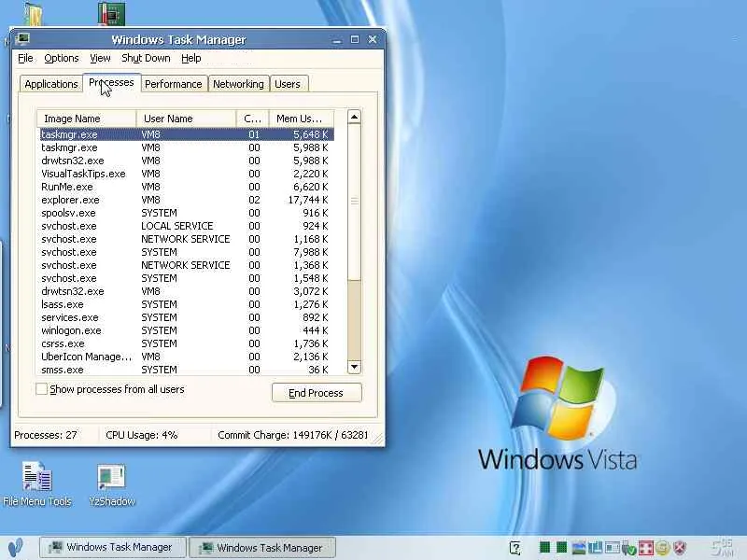Click the process list scrollbar thumb
Screen dimensions: 747x560
[354, 201]
